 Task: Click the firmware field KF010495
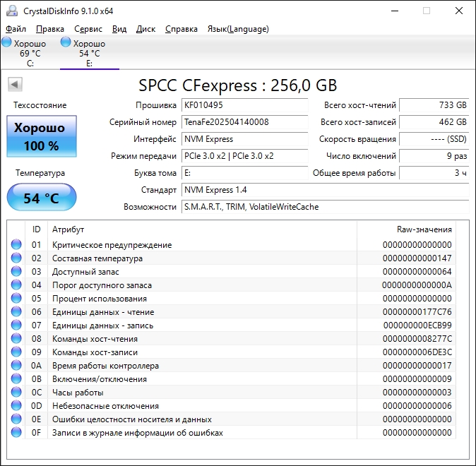coord(244,105)
